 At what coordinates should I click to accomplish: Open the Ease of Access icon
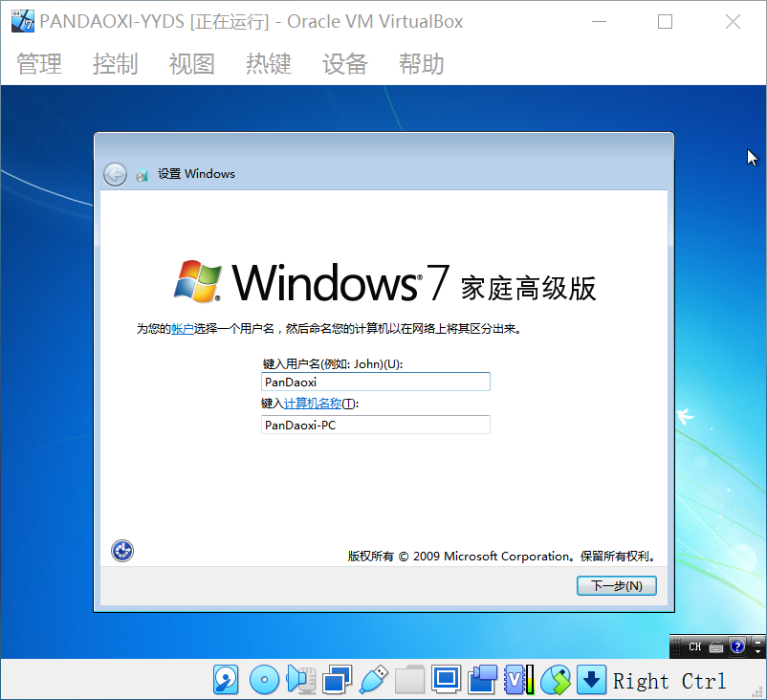(122, 551)
